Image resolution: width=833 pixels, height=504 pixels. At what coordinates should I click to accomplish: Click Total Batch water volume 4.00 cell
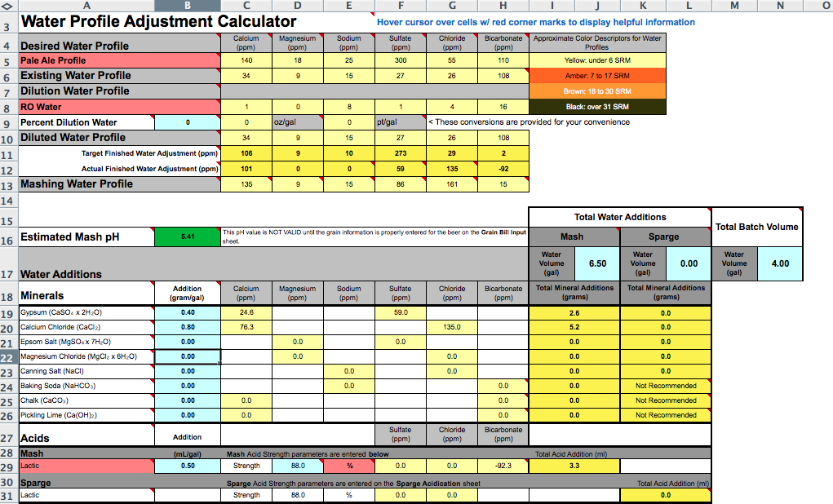pos(780,263)
